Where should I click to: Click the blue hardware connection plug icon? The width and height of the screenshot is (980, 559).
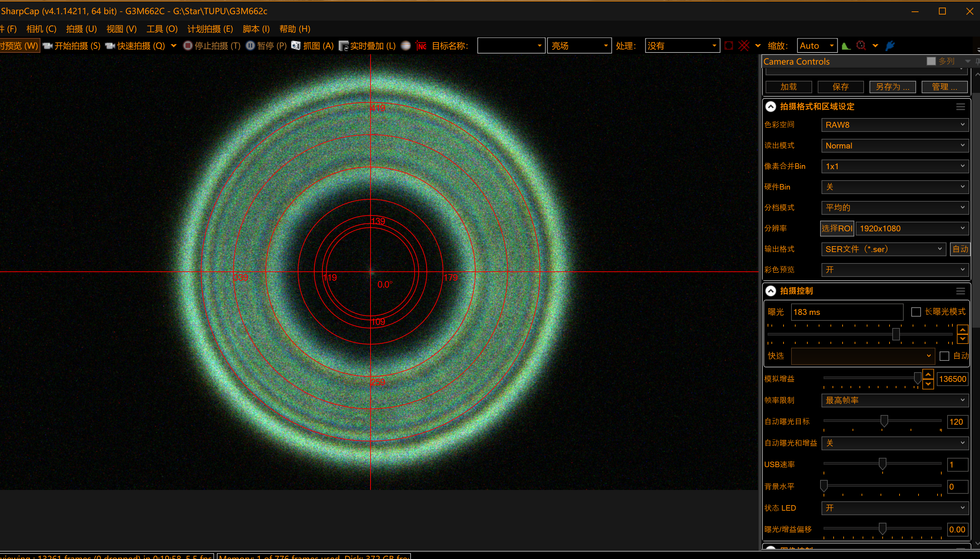click(890, 46)
